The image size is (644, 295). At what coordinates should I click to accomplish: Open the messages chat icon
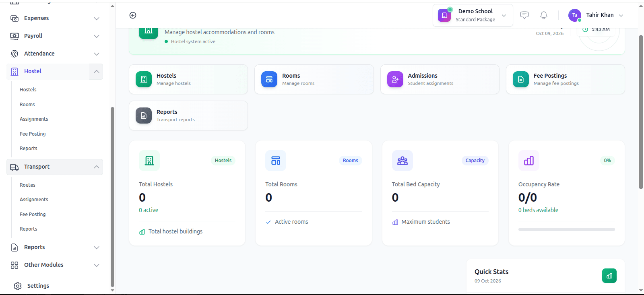pyautogui.click(x=524, y=15)
